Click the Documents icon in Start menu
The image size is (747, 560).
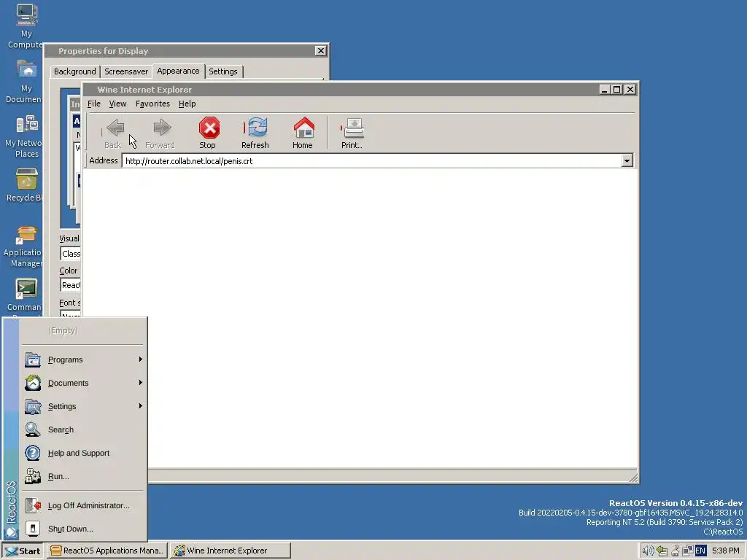click(x=33, y=383)
